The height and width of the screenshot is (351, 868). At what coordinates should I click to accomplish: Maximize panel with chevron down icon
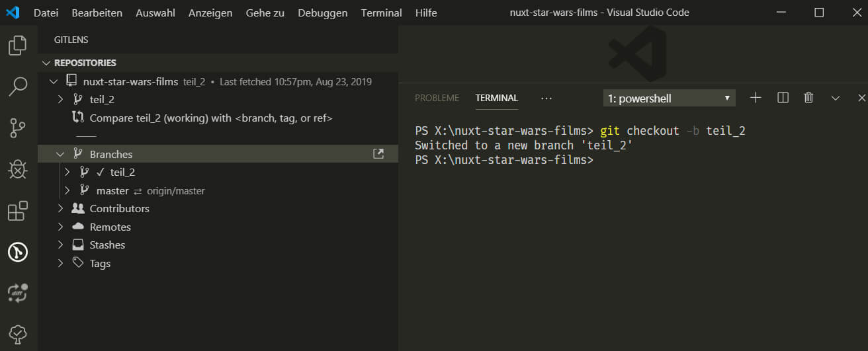click(x=835, y=98)
